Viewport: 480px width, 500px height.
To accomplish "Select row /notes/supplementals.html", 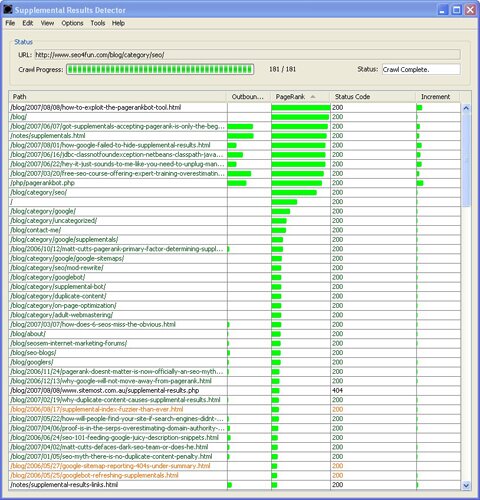I will tap(235, 136).
